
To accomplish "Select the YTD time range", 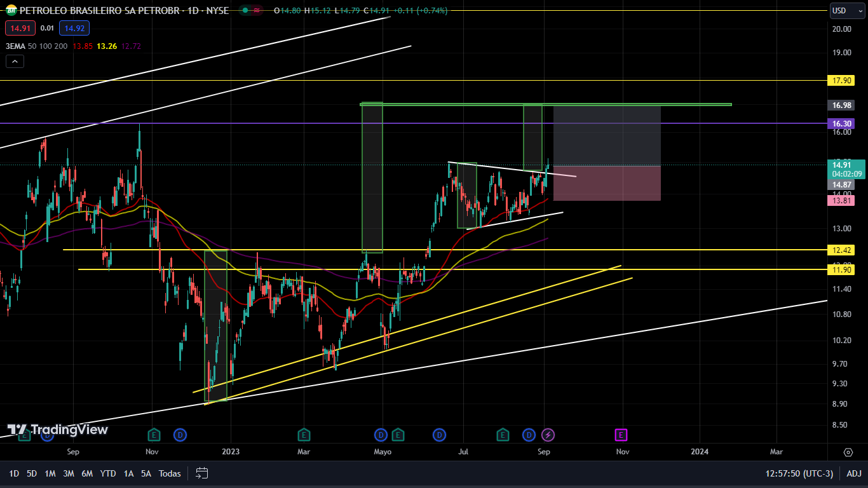I will pyautogui.click(x=108, y=473).
